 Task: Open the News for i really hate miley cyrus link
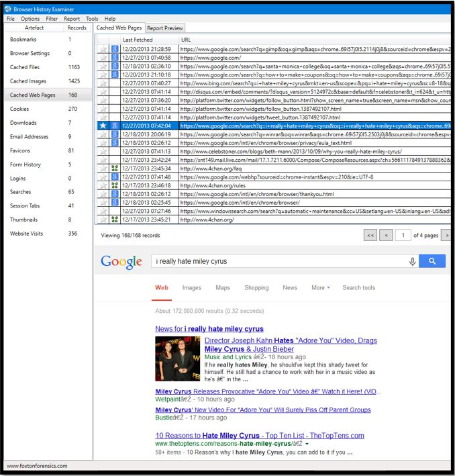coord(209,329)
